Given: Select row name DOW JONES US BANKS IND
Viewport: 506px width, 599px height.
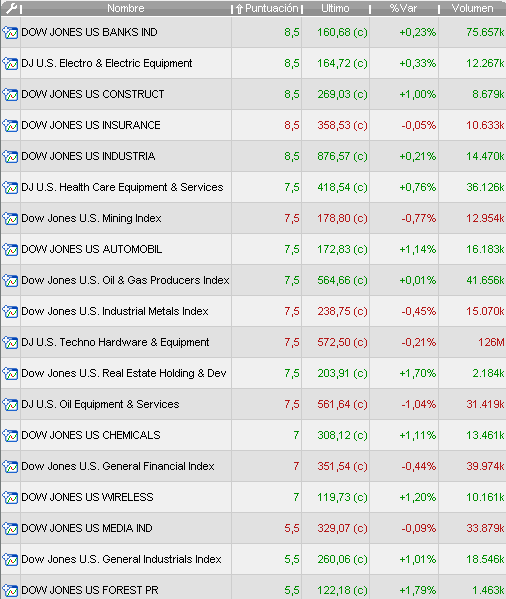Looking at the screenshot, I should pos(89,32).
